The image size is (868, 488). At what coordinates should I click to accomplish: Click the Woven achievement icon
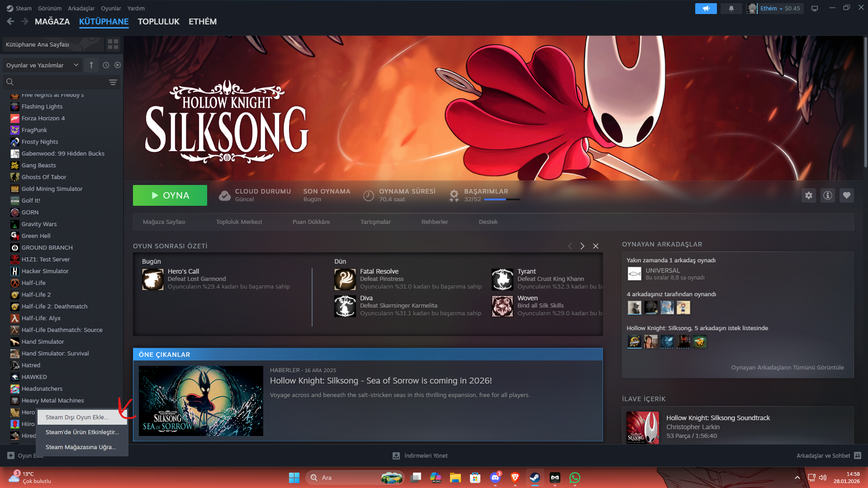click(503, 306)
